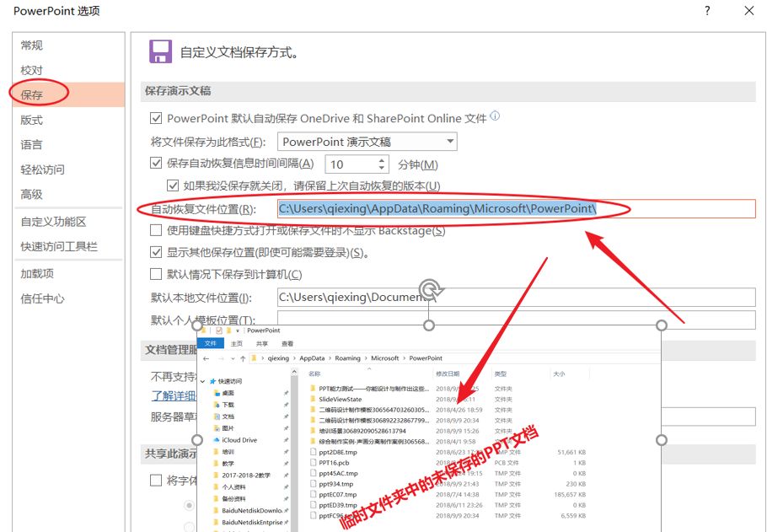Click the Forward arrow in the Explorer window

pyautogui.click(x=221, y=358)
